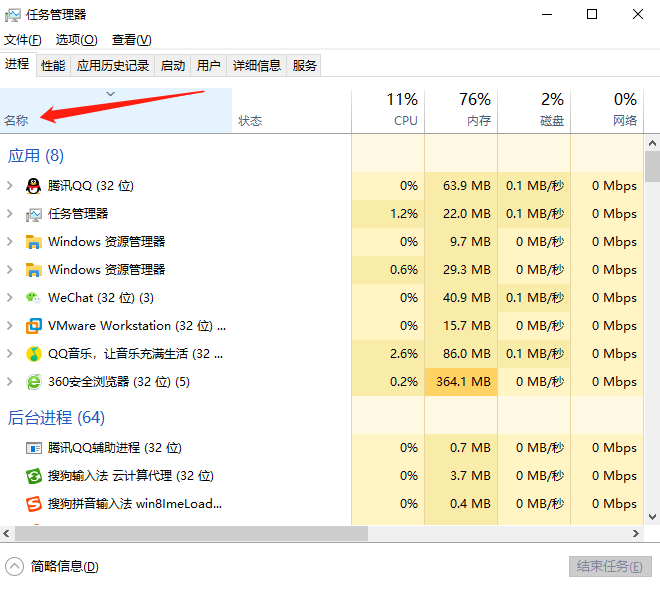
Task: Expand the 360安全浏览器 (32 位) (5) group
Action: tap(10, 381)
